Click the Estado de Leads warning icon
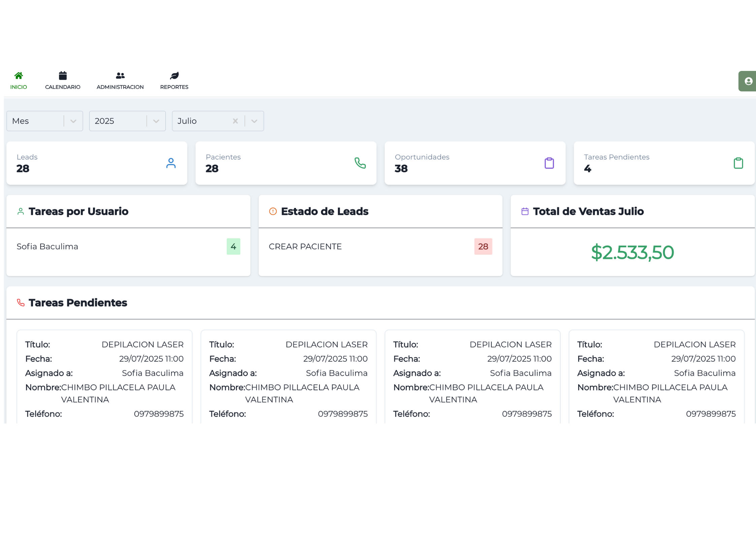756x534 pixels. 273,211
